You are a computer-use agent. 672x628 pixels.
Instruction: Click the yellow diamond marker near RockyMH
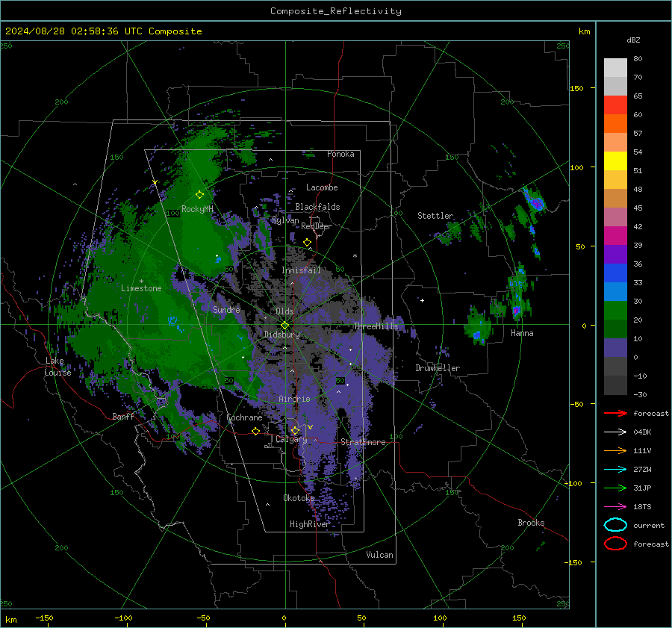199,195
